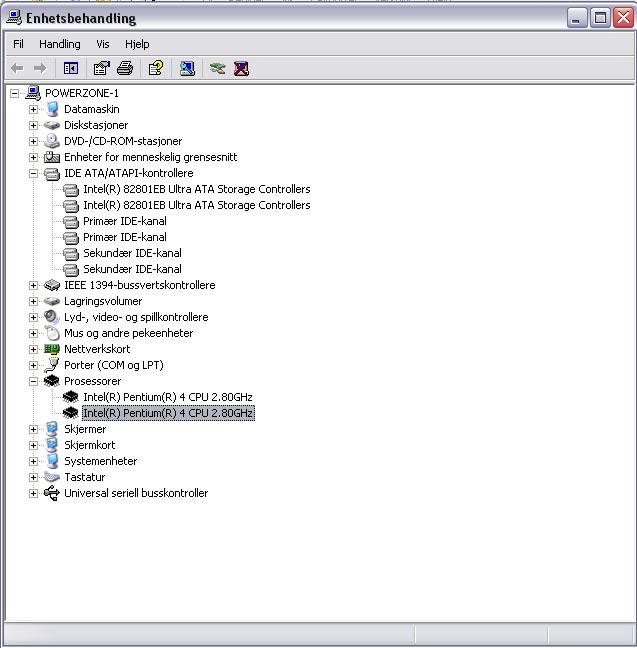The width and height of the screenshot is (637, 648).
Task: Open the Handling menu
Action: (60, 44)
